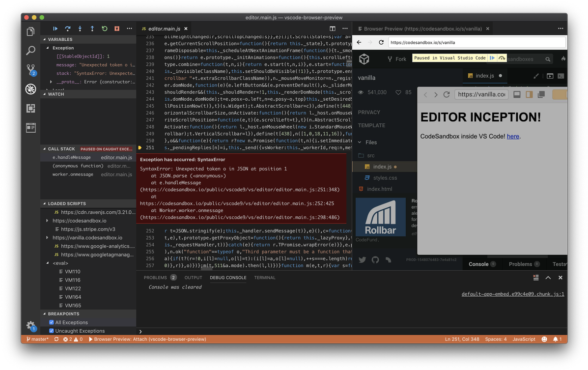Expand https://vanilla.codesandbox.io in Loaded Scripts
This screenshot has height=370, width=588.
tap(47, 237)
